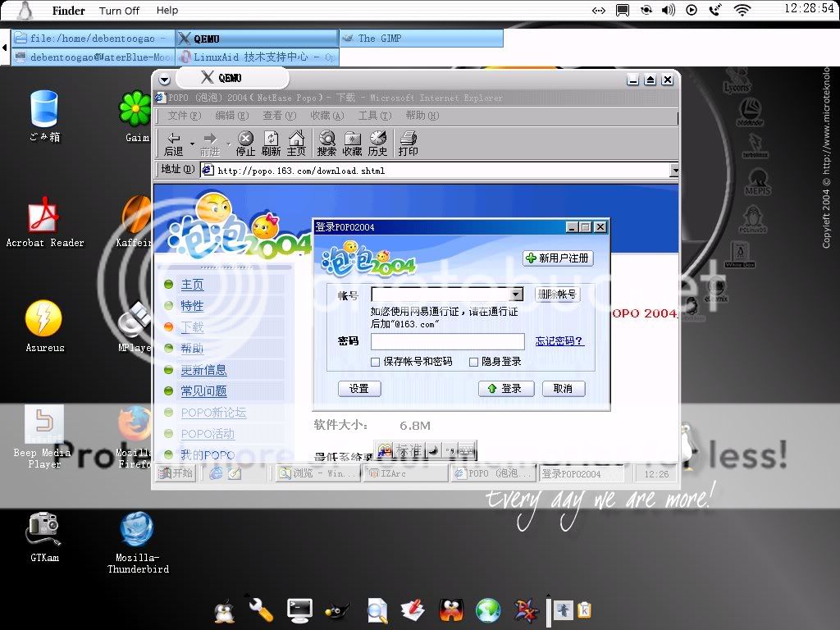Select the 登录POPO2004 task in Windows taskbar
Image resolution: width=840 pixels, height=630 pixels.
pos(581,473)
